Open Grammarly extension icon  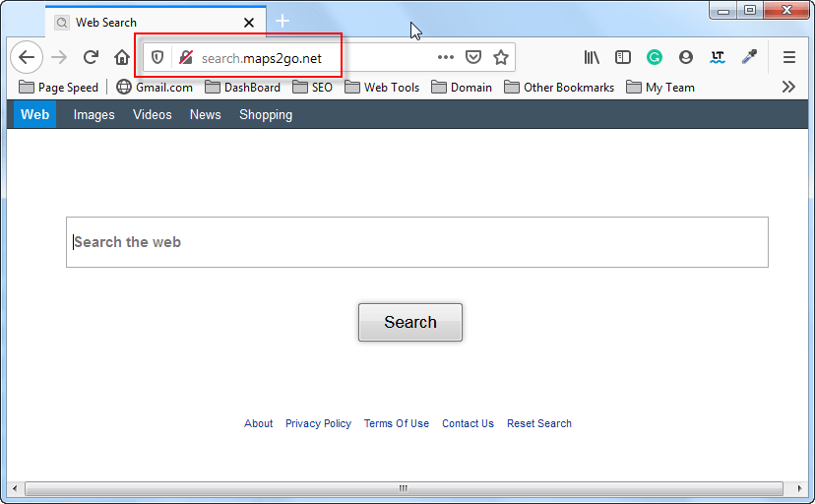(x=655, y=57)
